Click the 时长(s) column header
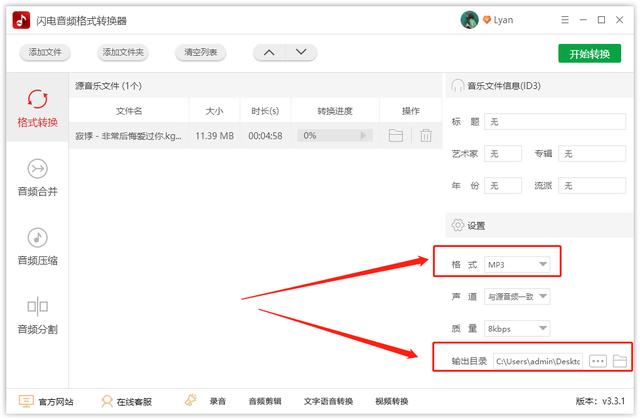 [265, 111]
